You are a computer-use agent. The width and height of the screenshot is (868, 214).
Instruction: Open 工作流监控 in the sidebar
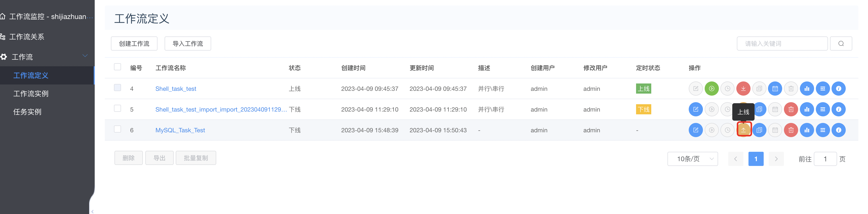pos(47,16)
